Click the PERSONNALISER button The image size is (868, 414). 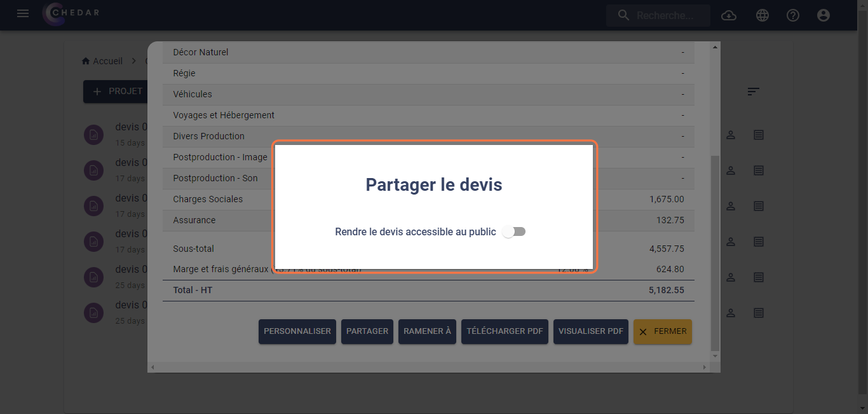coord(297,331)
